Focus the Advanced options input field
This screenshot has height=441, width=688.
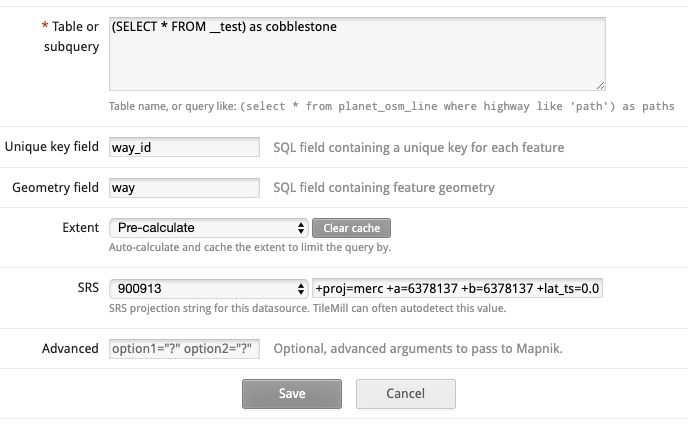coord(184,349)
